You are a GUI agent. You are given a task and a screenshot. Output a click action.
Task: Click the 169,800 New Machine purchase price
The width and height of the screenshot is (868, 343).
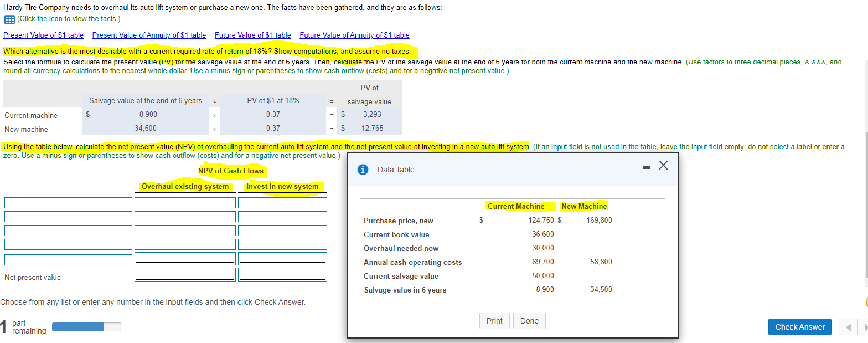599,221
